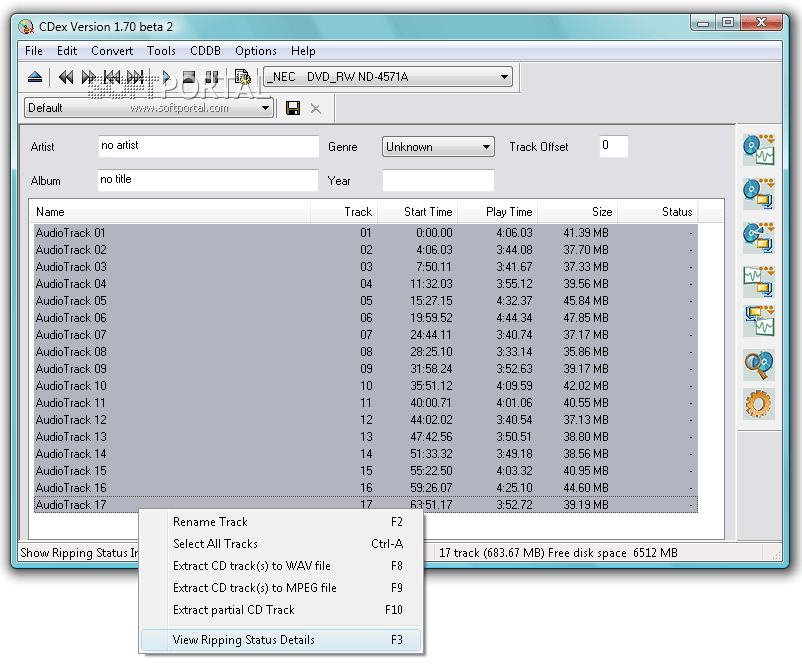Open the Options menu
The height and width of the screenshot is (668, 802).
tap(256, 51)
